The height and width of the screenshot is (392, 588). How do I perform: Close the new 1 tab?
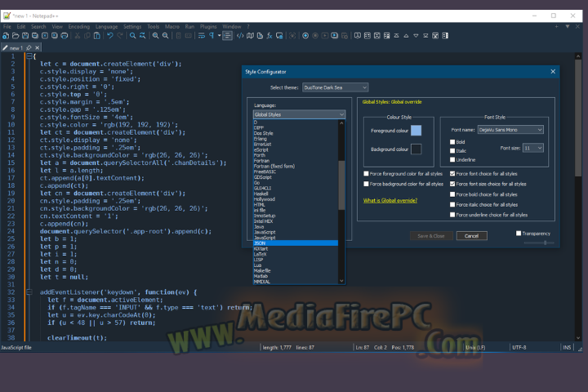pyautogui.click(x=37, y=47)
